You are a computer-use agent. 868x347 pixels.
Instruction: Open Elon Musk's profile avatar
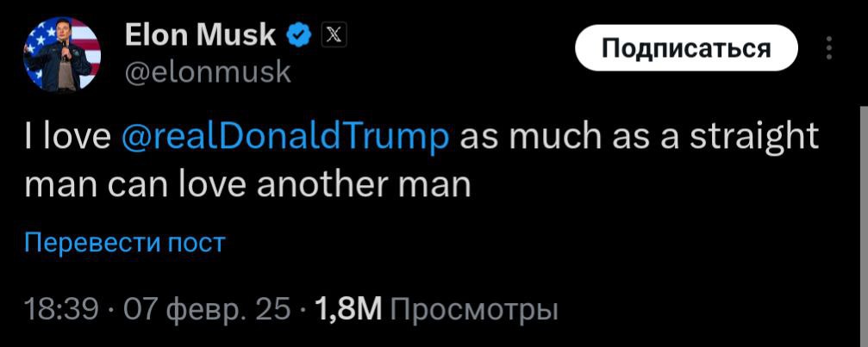pos(62,54)
